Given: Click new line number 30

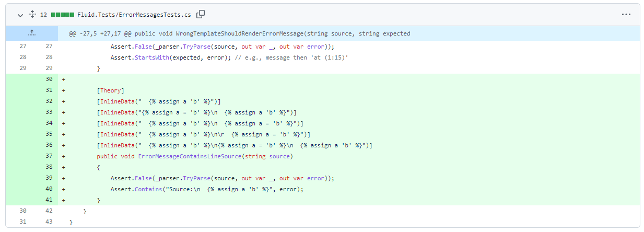Looking at the screenshot, I should pyautogui.click(x=50, y=79).
